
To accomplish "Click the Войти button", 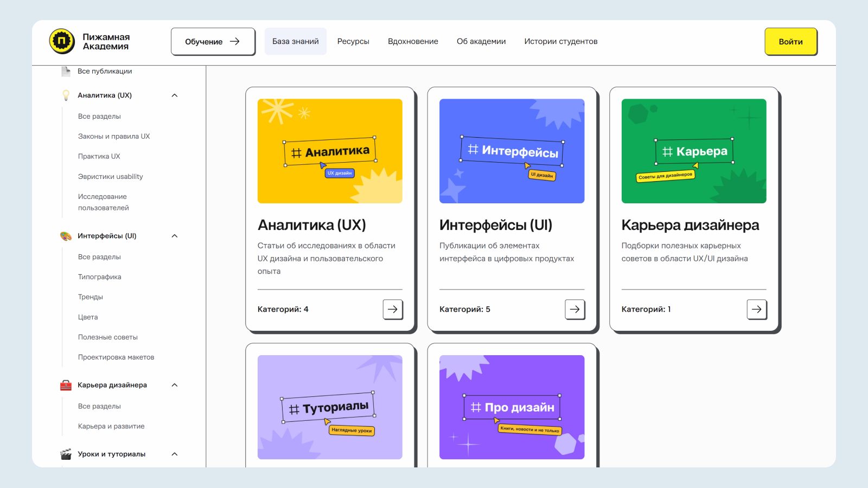I will coord(790,41).
